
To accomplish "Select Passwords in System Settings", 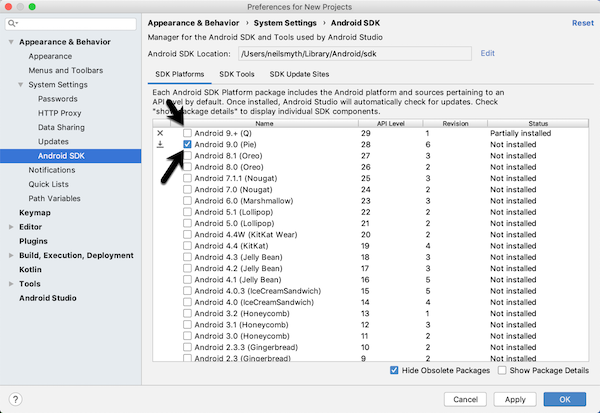I will (x=58, y=99).
